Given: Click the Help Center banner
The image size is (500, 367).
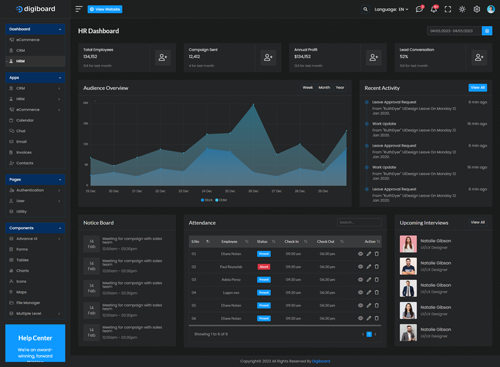Looking at the screenshot, I should [x=35, y=343].
